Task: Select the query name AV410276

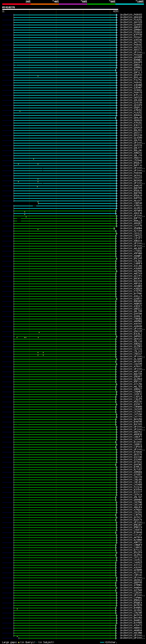Action: [8, 8]
